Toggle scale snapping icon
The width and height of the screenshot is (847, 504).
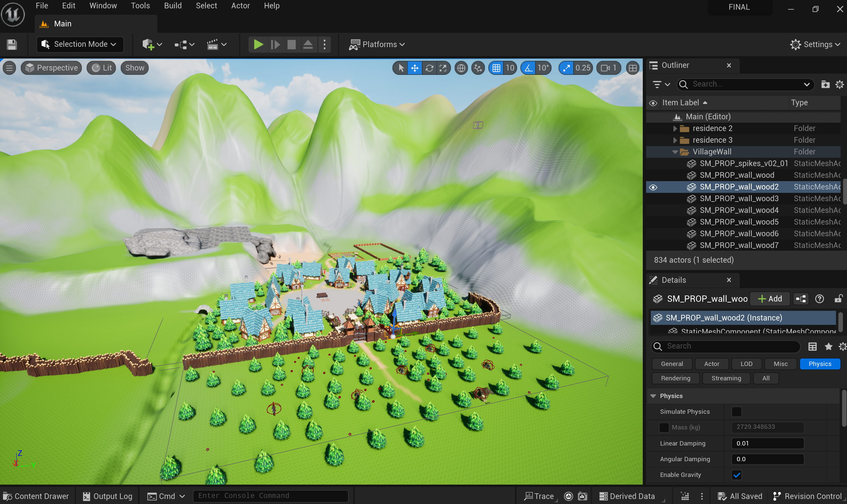(x=566, y=68)
